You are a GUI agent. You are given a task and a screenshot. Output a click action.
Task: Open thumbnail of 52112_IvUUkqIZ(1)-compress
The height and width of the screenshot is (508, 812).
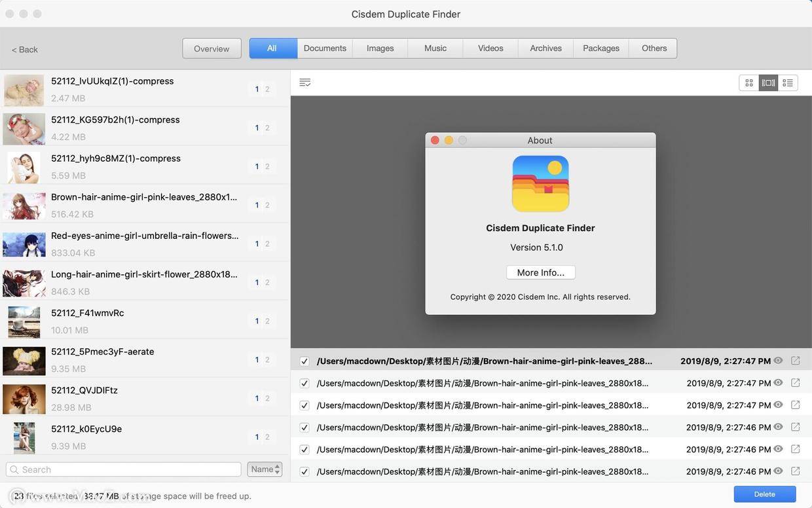coord(24,90)
